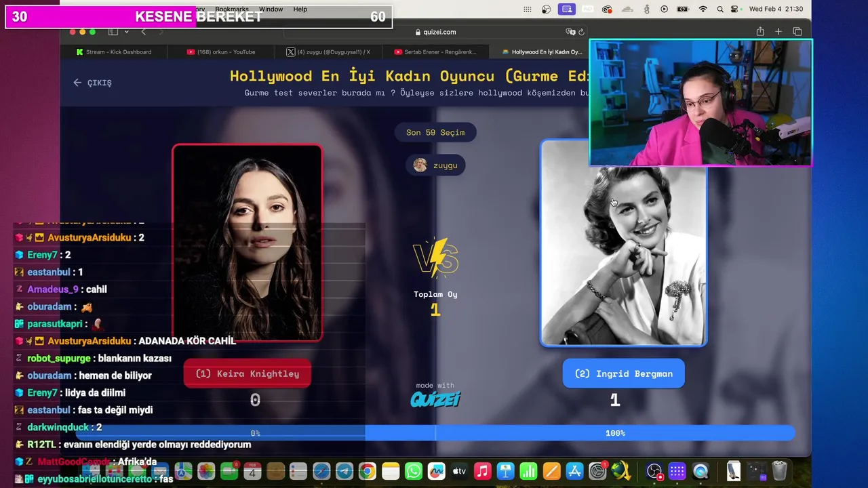The width and height of the screenshot is (868, 488).
Task: Reload the page with refresh icon
Action: pyautogui.click(x=581, y=32)
